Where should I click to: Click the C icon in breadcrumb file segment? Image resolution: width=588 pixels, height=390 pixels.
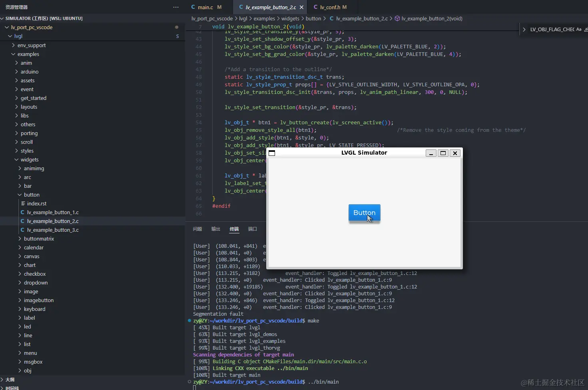pos(332,18)
